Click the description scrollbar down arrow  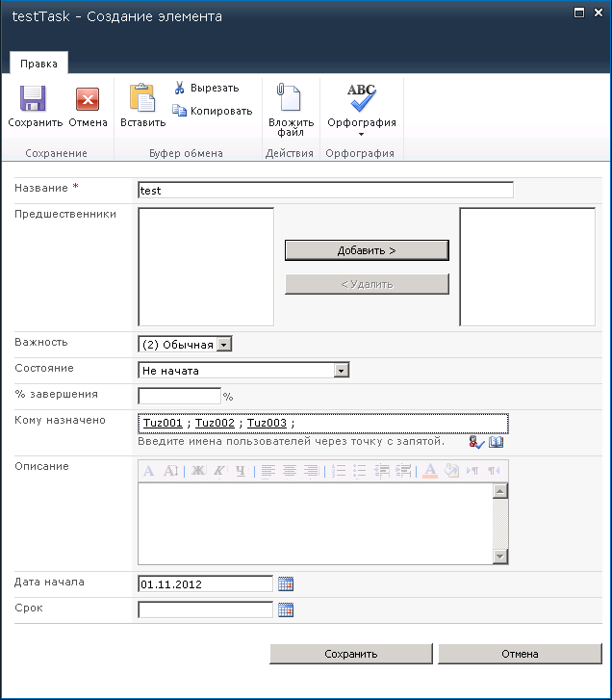tap(499, 556)
